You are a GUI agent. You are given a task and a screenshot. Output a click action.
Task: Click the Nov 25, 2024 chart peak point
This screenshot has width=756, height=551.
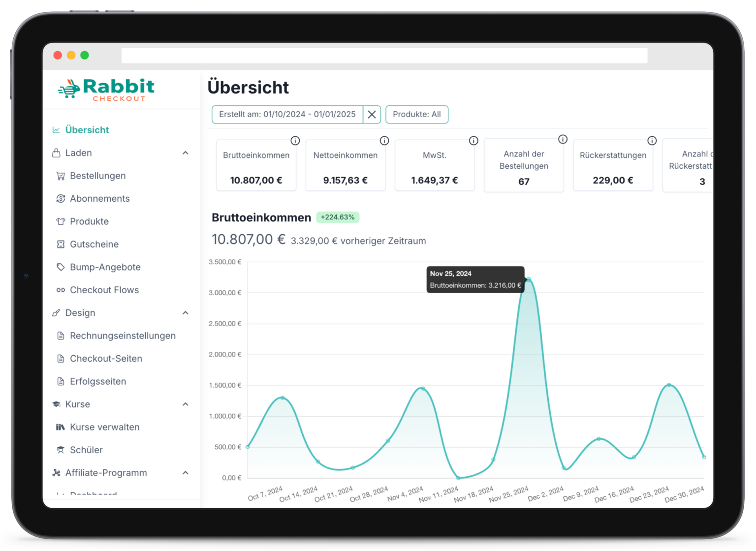[x=529, y=279]
